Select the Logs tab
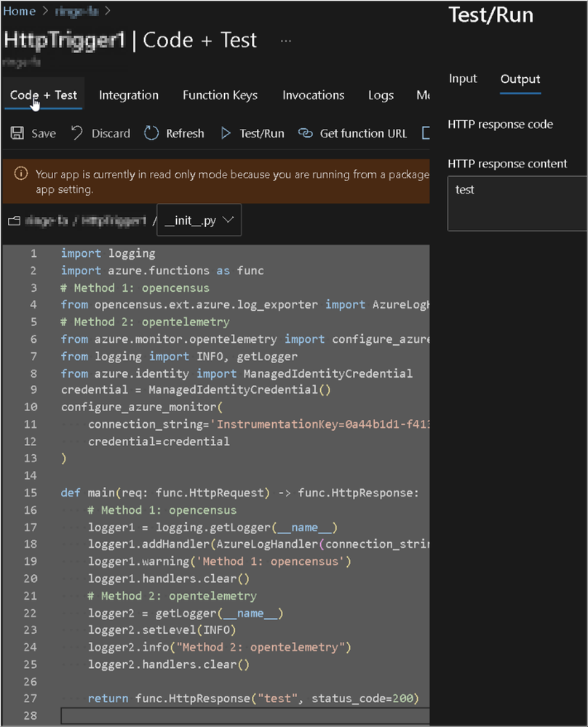Image resolution: width=588 pixels, height=727 pixels. [381, 95]
